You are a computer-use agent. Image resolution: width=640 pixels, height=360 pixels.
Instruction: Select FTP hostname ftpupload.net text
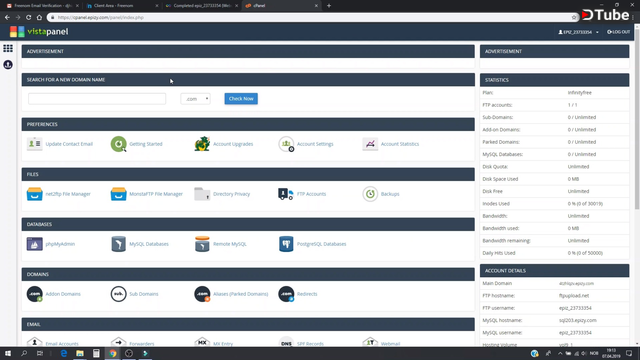point(574,296)
